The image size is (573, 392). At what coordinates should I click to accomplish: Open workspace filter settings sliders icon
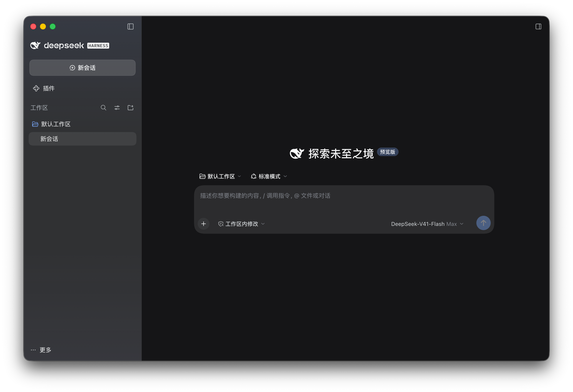(x=117, y=108)
